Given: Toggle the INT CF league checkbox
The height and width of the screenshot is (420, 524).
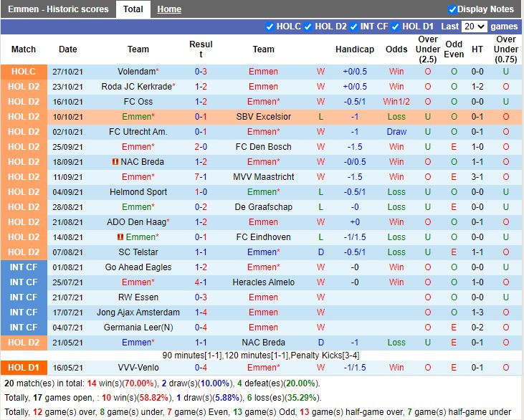Looking at the screenshot, I should (353, 27).
